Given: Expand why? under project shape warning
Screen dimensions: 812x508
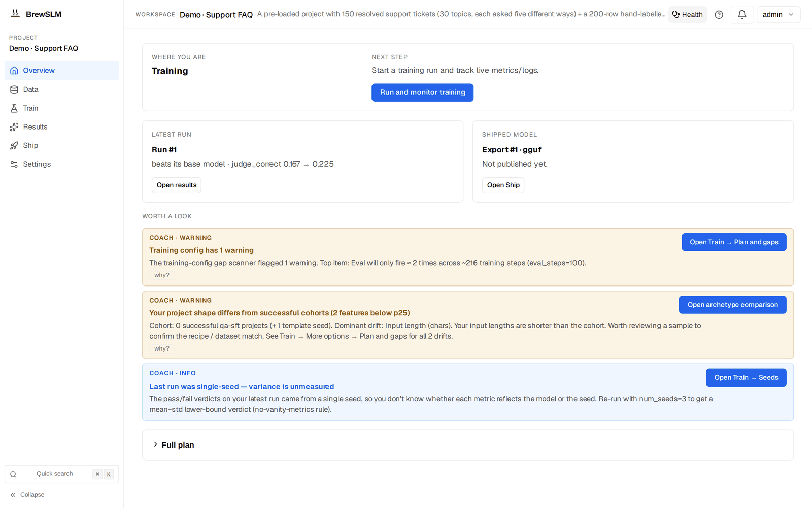Looking at the screenshot, I should click(x=162, y=348).
